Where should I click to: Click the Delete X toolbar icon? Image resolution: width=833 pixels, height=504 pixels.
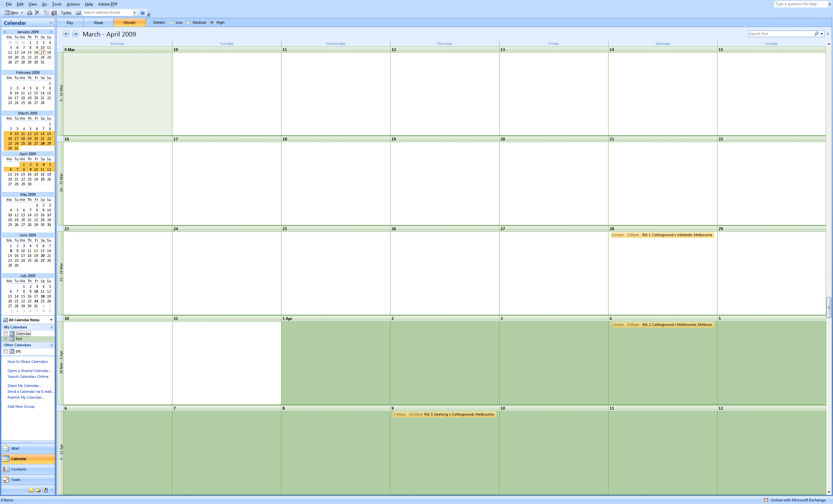click(37, 12)
